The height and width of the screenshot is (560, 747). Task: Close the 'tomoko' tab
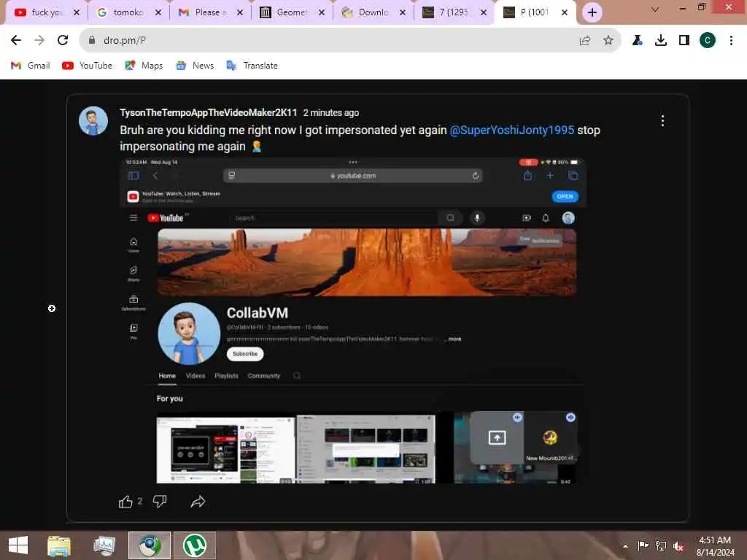click(x=158, y=12)
